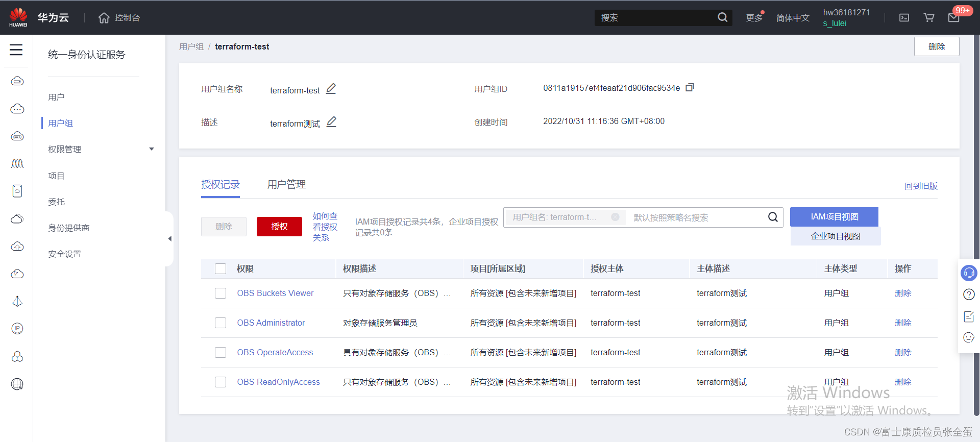Check the OBS Administrator row
Screen dimensions: 980x442
(220, 323)
